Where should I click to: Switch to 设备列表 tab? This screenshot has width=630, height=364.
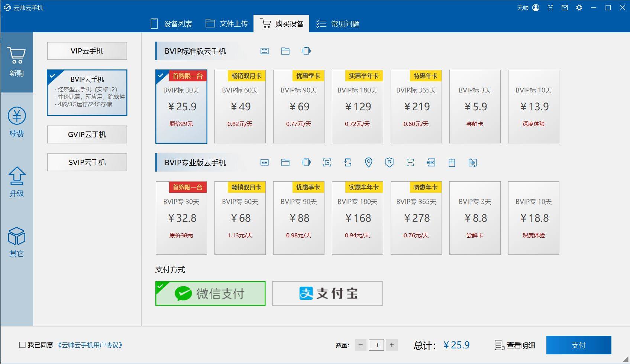[x=171, y=24]
